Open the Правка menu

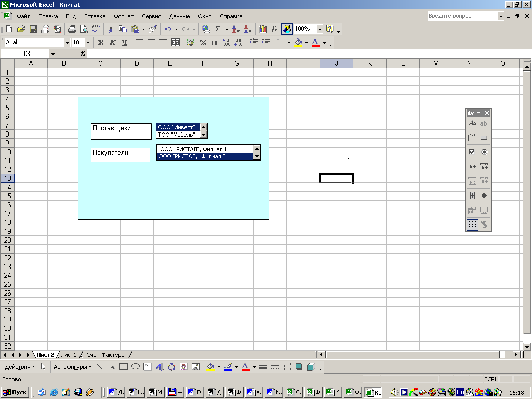coord(48,16)
